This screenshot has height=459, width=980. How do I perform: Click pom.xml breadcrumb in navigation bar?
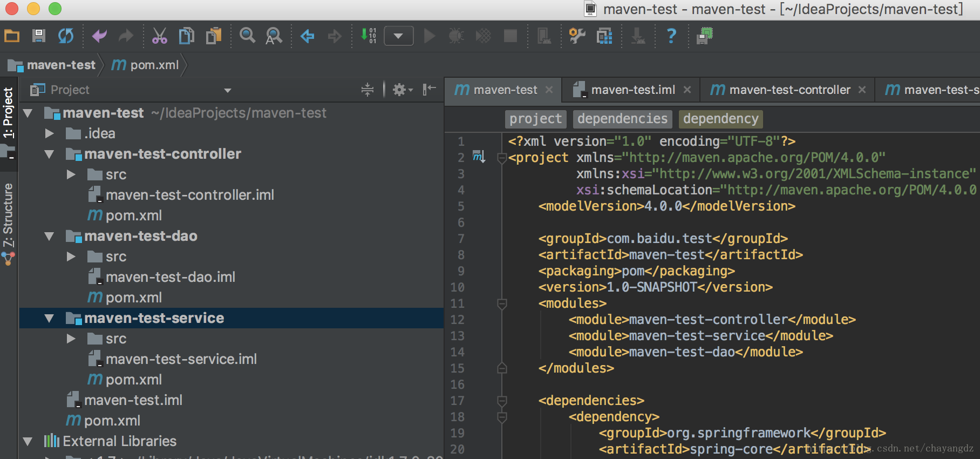click(x=145, y=65)
